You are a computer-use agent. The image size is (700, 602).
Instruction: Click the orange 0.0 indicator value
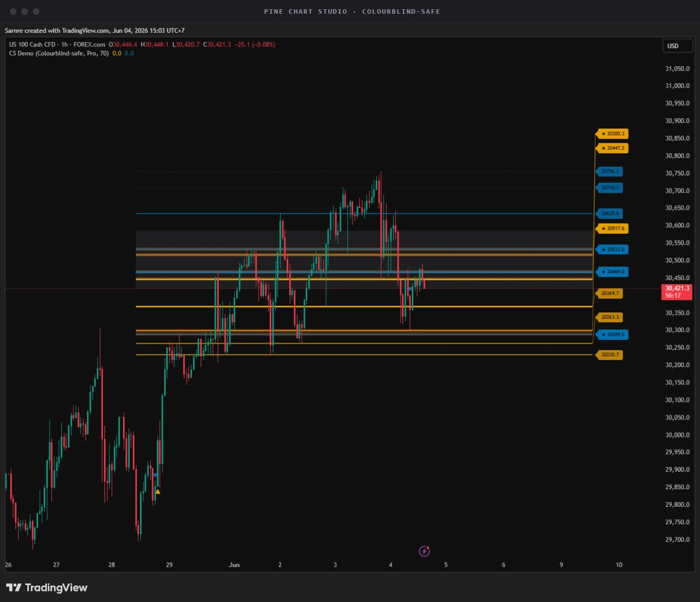click(x=117, y=54)
